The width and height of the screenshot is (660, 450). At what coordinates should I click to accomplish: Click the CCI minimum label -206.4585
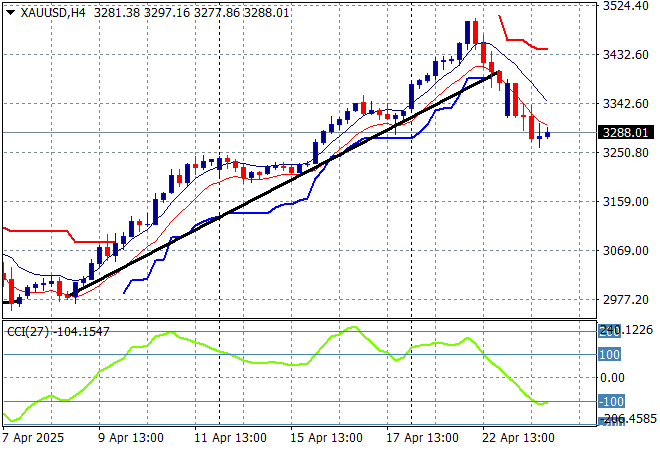(x=629, y=419)
